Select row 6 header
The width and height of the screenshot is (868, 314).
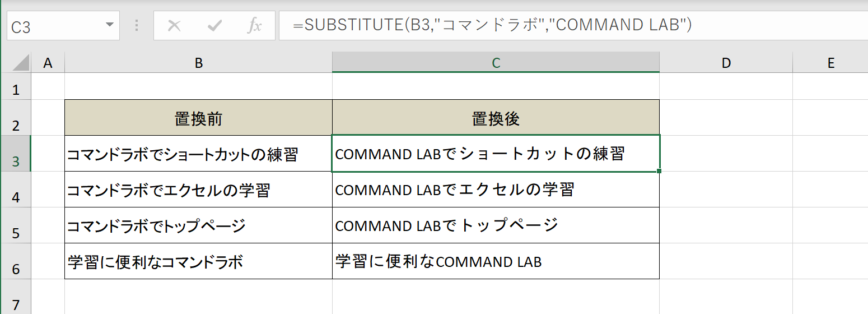(16, 261)
